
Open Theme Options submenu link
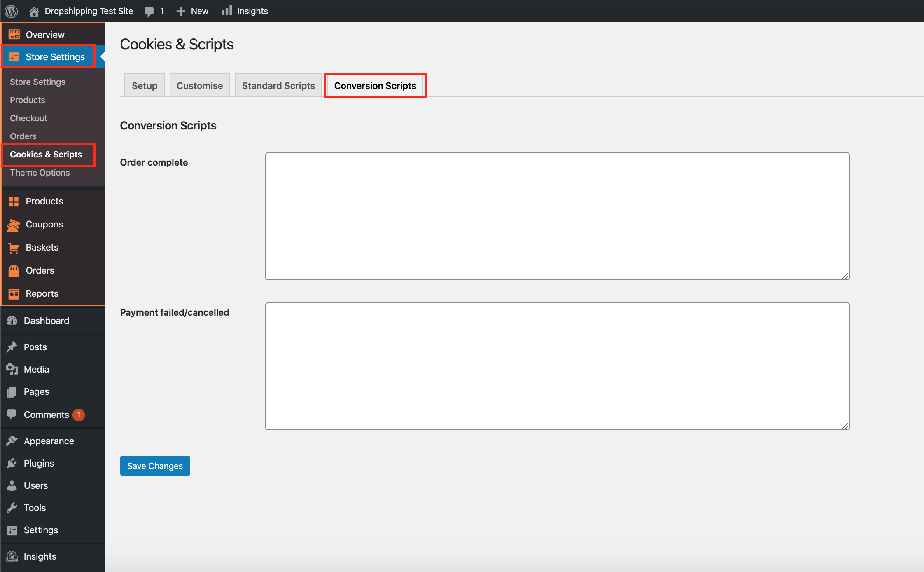pyautogui.click(x=40, y=173)
